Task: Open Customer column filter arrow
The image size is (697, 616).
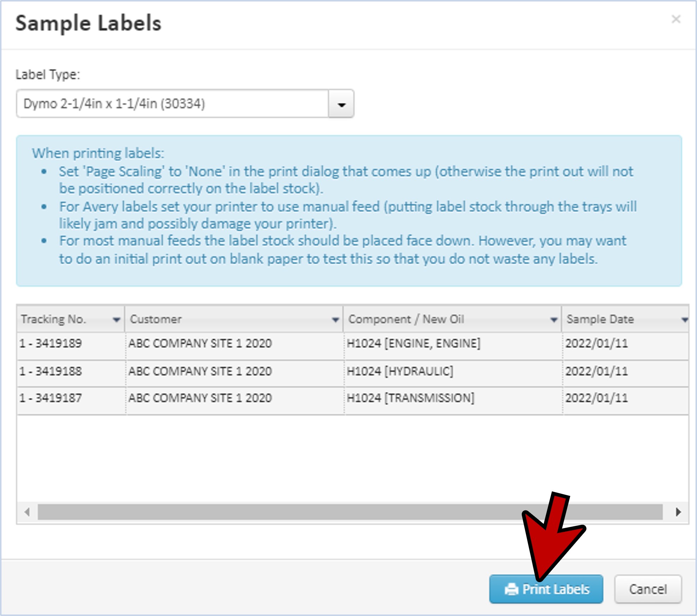Action: click(x=335, y=320)
